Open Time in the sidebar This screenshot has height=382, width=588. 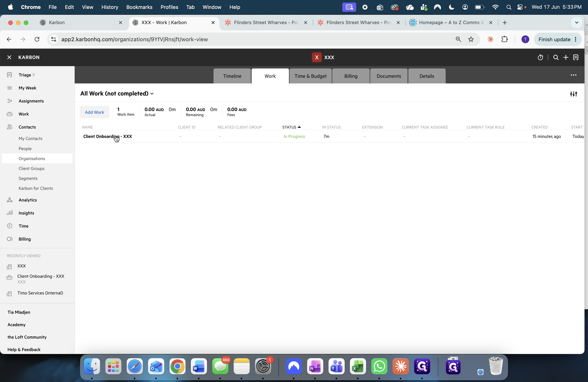pos(24,226)
